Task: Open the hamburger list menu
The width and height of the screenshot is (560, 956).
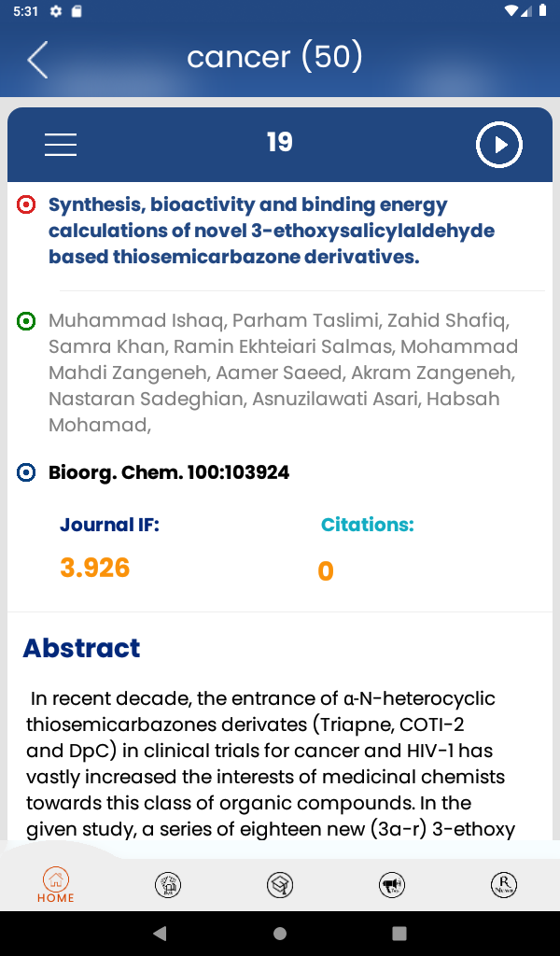Action: click(61, 145)
